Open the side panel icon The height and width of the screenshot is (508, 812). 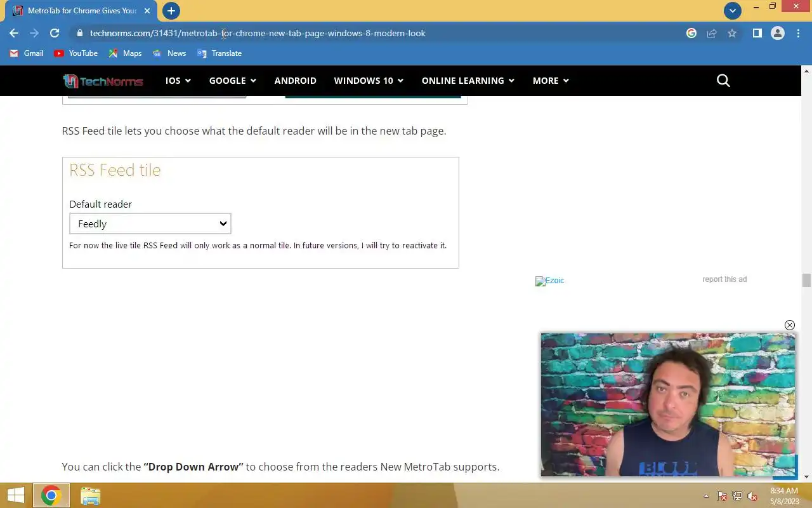[757, 33]
